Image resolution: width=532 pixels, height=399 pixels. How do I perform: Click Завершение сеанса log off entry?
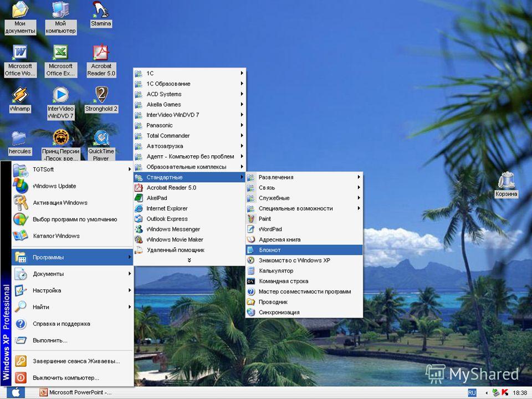(x=72, y=361)
